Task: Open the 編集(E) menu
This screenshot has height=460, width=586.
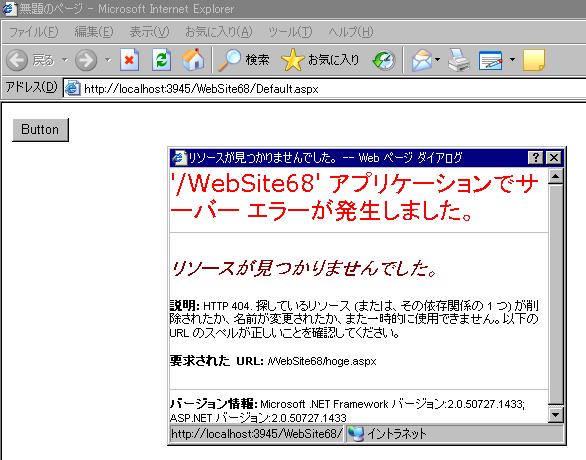Action: coord(93,32)
